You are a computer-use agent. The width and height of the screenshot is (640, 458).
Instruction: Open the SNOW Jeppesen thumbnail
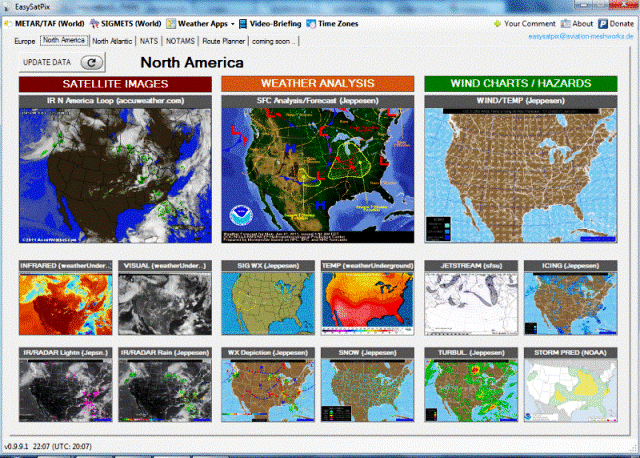pyautogui.click(x=367, y=391)
